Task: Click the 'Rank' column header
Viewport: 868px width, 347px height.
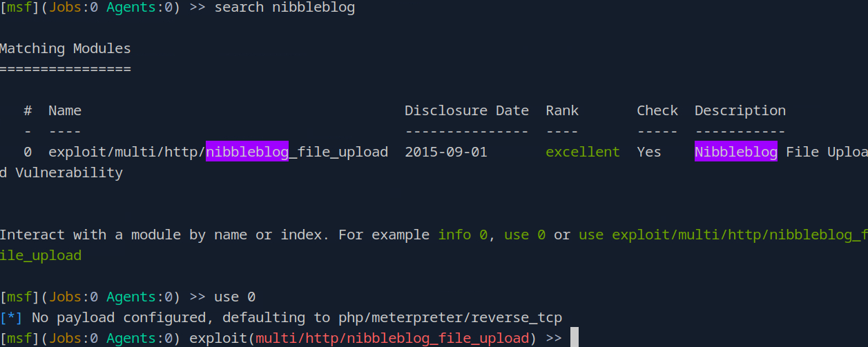Action: click(562, 111)
